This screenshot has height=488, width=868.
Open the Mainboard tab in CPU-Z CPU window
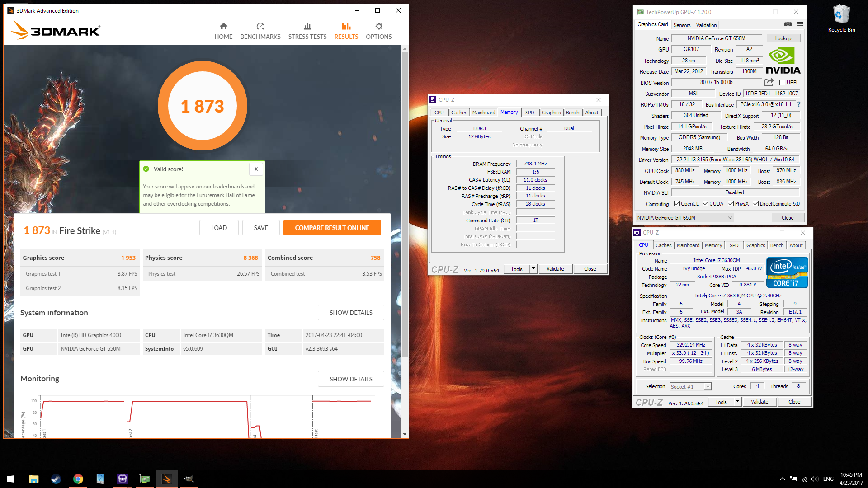[x=688, y=245]
